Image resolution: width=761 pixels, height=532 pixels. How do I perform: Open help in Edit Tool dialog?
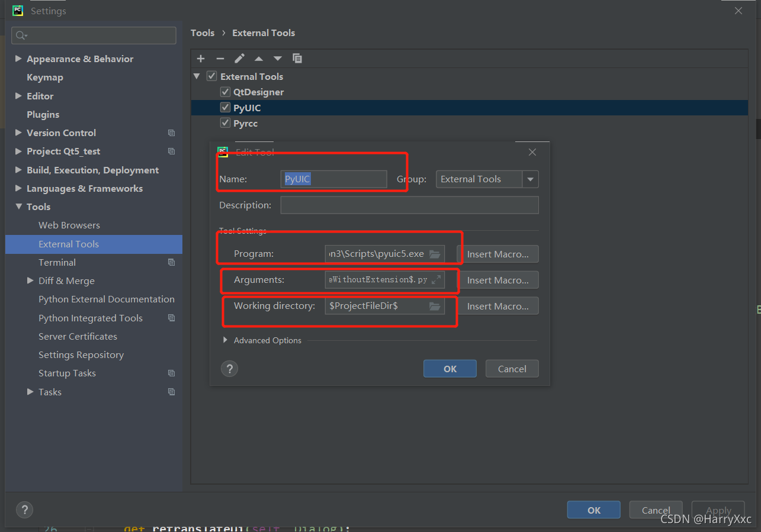(x=229, y=369)
